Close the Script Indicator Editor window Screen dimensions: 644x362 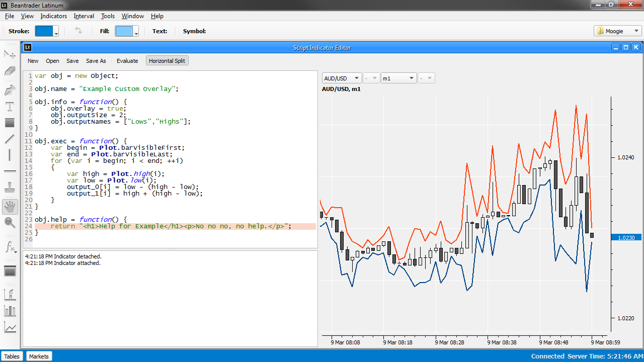click(x=636, y=47)
